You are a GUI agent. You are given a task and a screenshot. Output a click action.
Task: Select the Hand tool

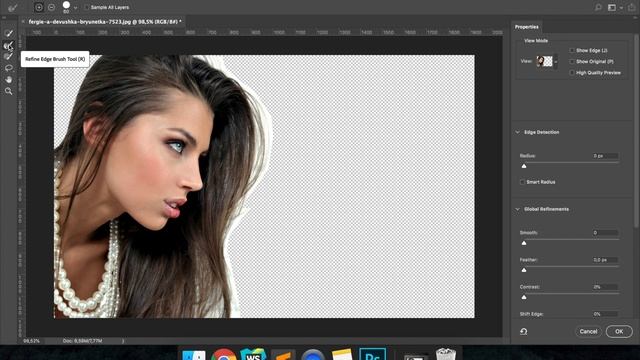click(x=9, y=80)
